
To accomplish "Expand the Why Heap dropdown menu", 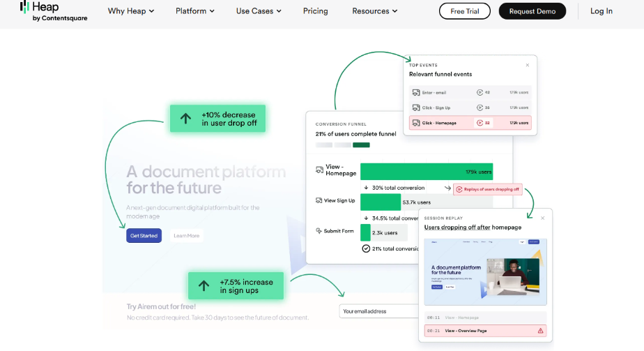I will (130, 11).
